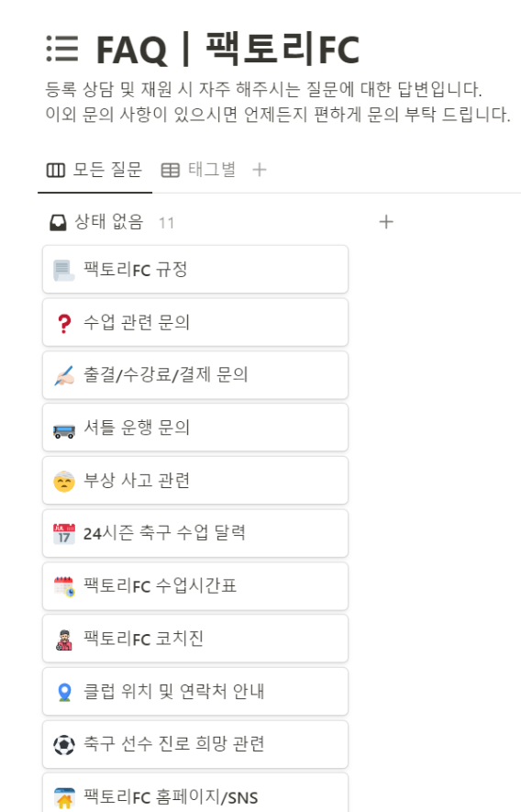Click the scroll icon on 팩토리FC 규정
Viewport: 521px width, 812px height.
coord(64,270)
